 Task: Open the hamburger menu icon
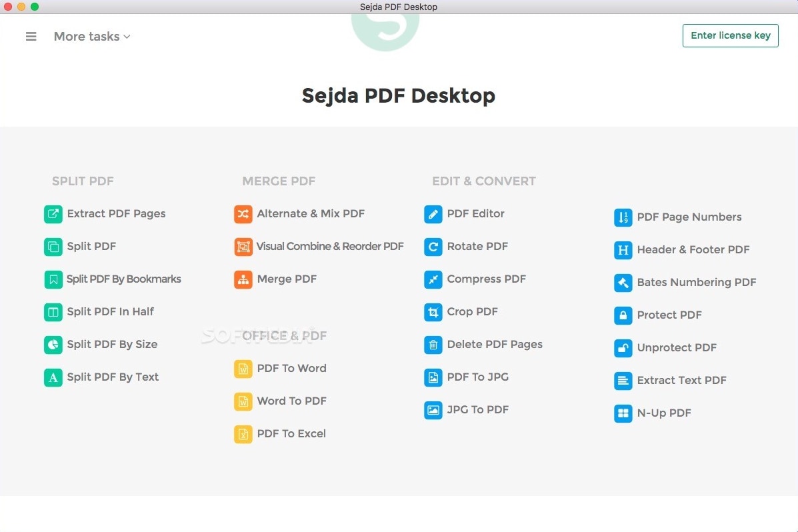[x=31, y=37]
